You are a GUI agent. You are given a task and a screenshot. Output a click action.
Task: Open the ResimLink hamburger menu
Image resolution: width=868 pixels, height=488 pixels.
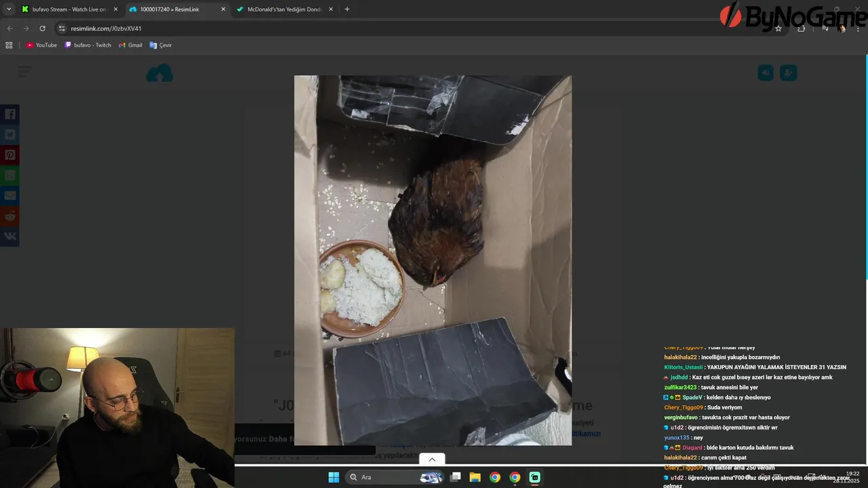(24, 71)
